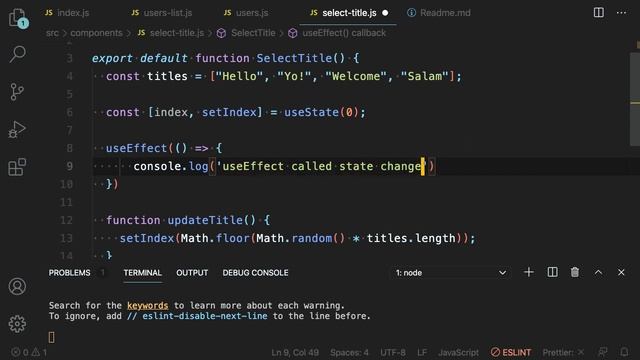Switch to index.js tab
The image size is (640, 360).
pyautogui.click(x=67, y=13)
